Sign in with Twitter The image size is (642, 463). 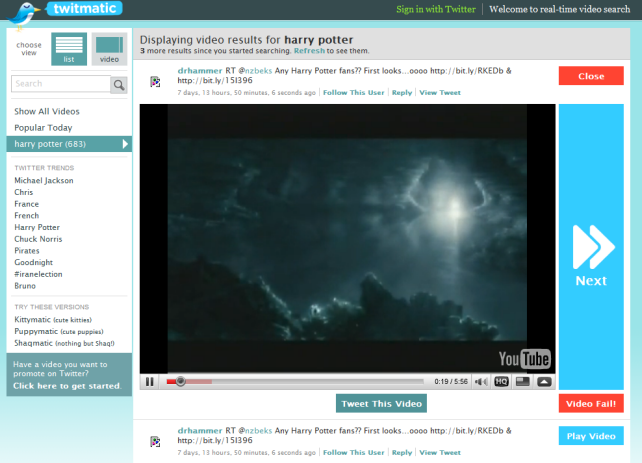(436, 9)
